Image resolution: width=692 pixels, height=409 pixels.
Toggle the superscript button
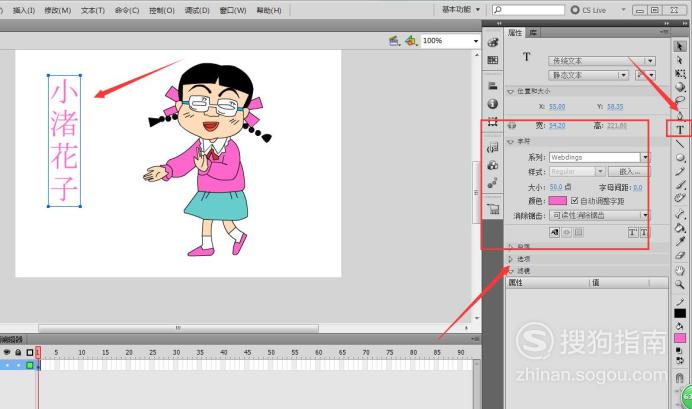pos(632,232)
